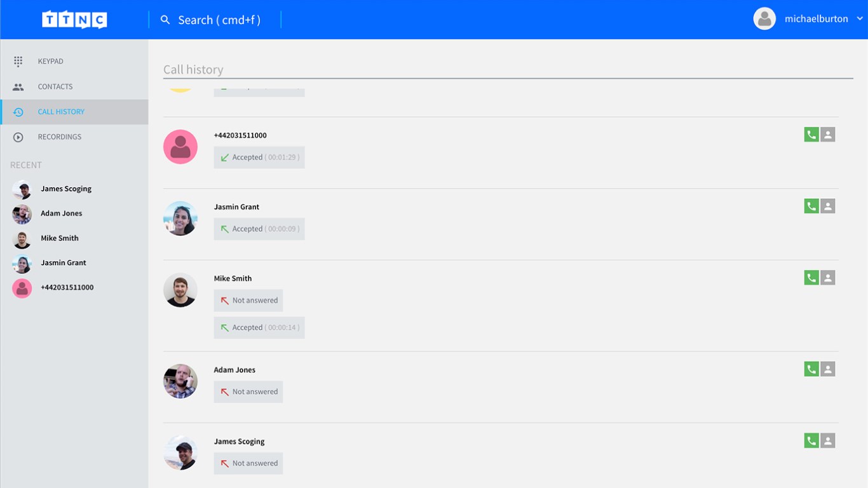Select the Call History menu item

(61, 112)
